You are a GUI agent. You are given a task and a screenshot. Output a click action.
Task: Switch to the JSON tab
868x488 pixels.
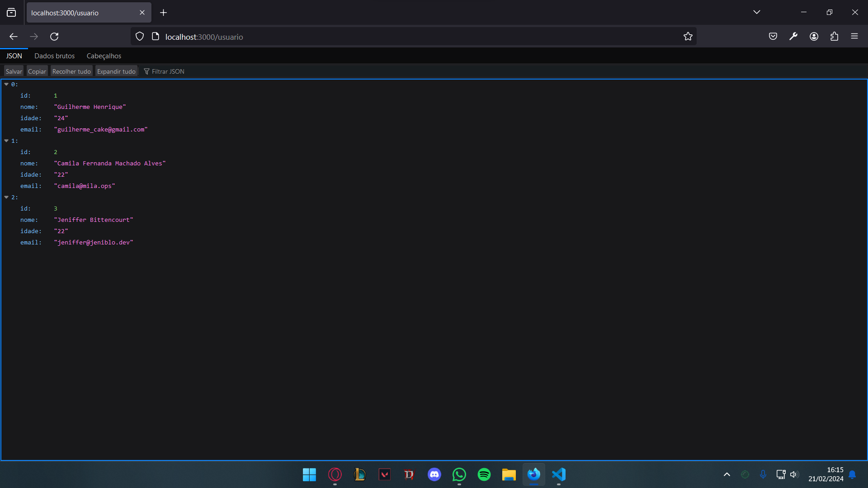[x=14, y=56]
